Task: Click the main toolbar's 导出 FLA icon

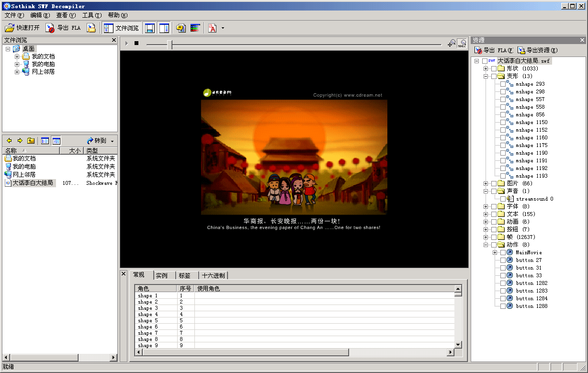Action: coord(50,28)
